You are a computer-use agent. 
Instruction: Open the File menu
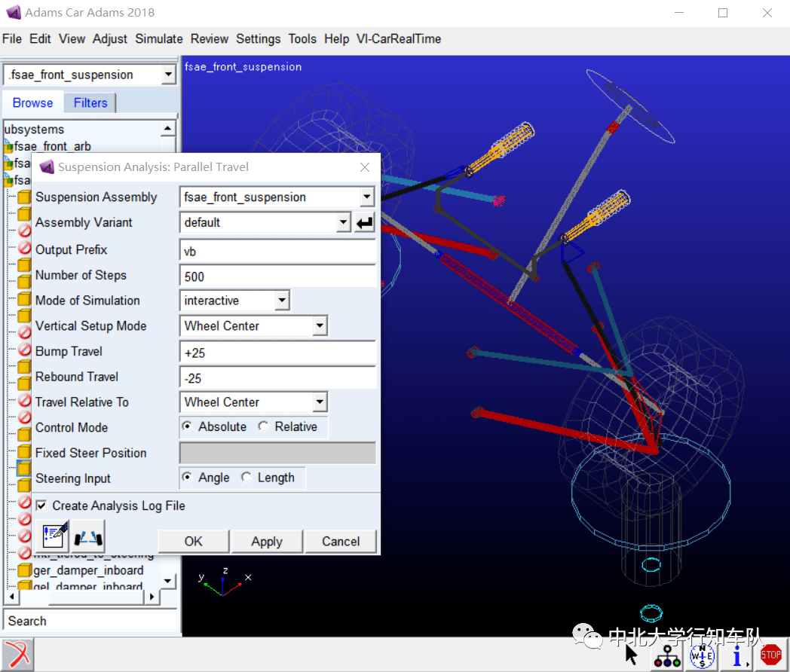pyautogui.click(x=12, y=38)
